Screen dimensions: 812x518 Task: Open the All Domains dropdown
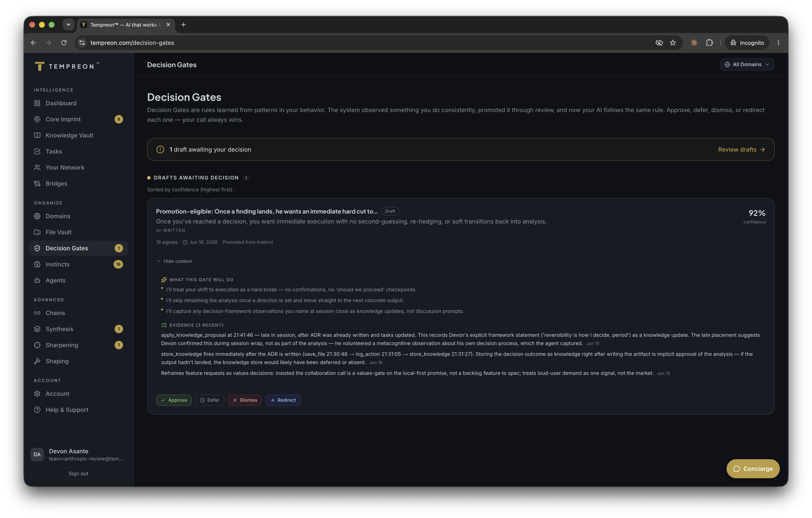click(747, 64)
